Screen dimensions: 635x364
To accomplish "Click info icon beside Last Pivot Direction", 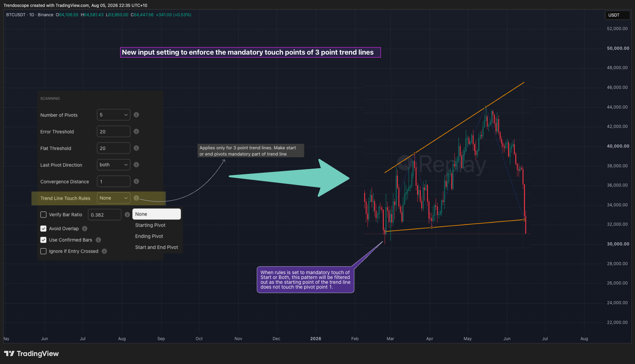I will tap(136, 165).
